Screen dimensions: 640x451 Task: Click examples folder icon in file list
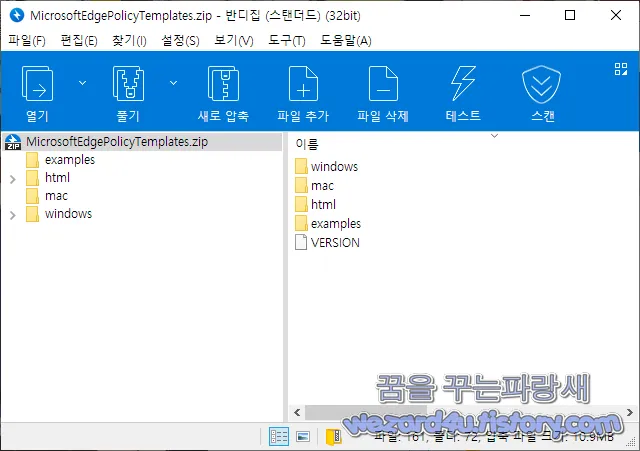301,223
